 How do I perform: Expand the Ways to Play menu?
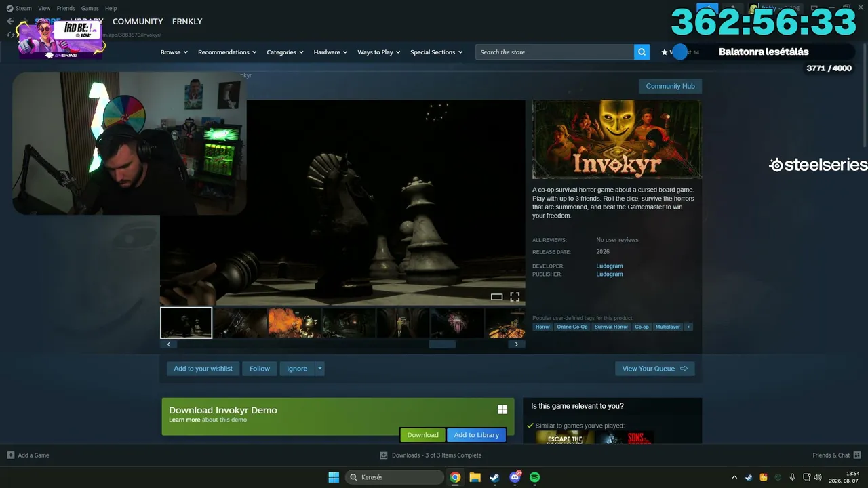click(379, 52)
